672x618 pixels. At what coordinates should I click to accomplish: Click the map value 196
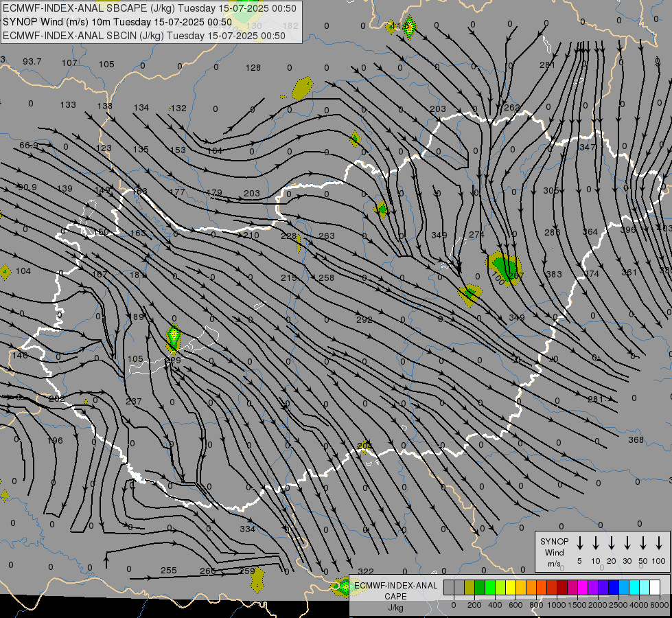tap(55, 441)
